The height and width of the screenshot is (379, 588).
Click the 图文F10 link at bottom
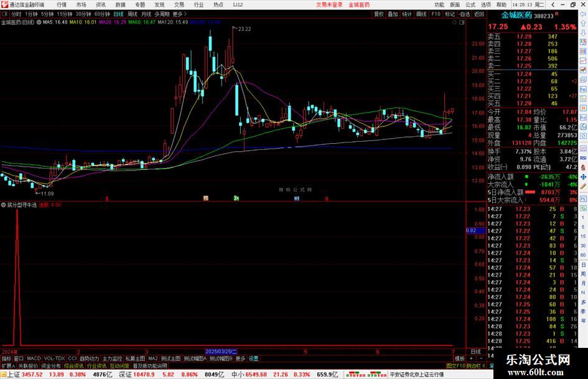coord(455,366)
